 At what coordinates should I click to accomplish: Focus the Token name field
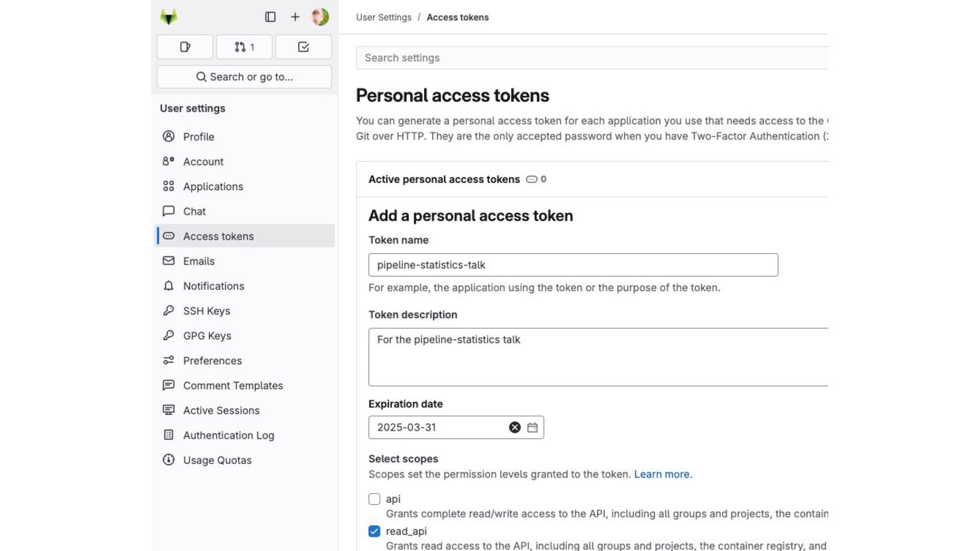click(573, 265)
